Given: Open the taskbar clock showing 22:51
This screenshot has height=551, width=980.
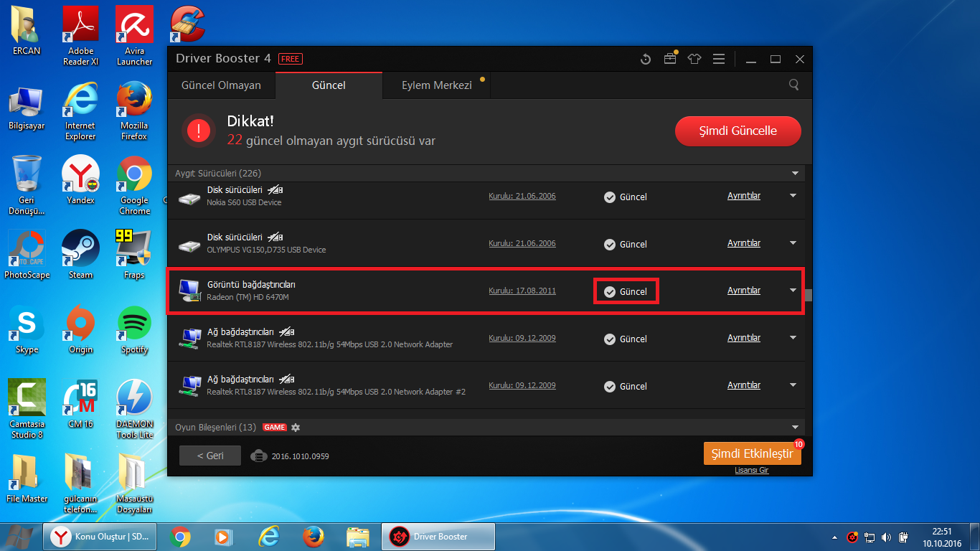Looking at the screenshot, I should point(942,537).
